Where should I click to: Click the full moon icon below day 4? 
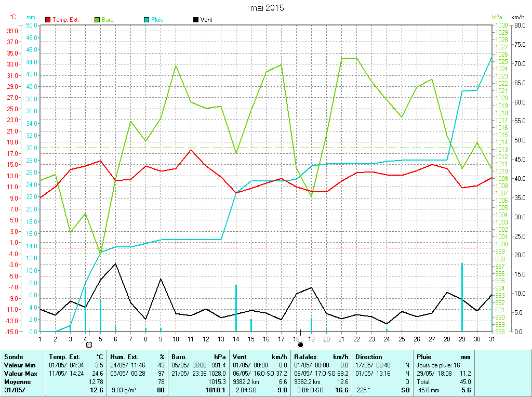[89, 345]
